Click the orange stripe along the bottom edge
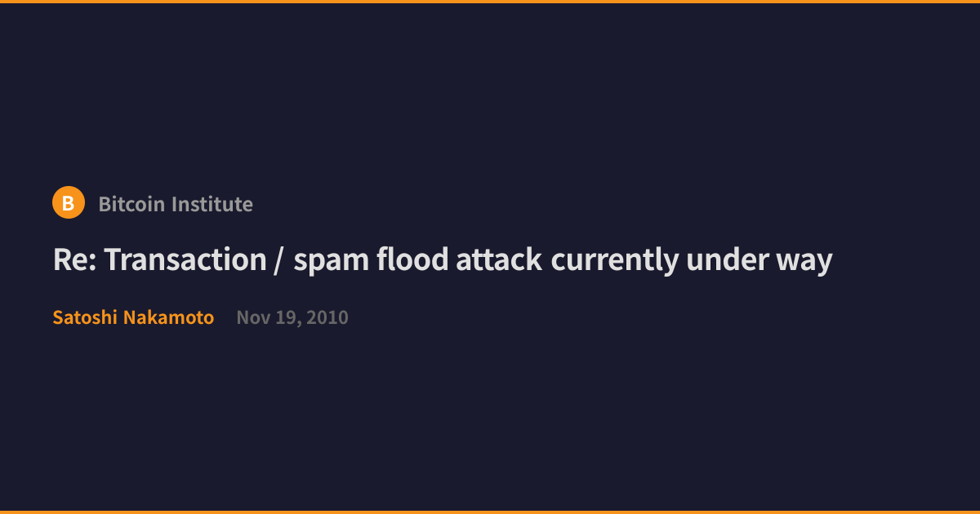 490,512
